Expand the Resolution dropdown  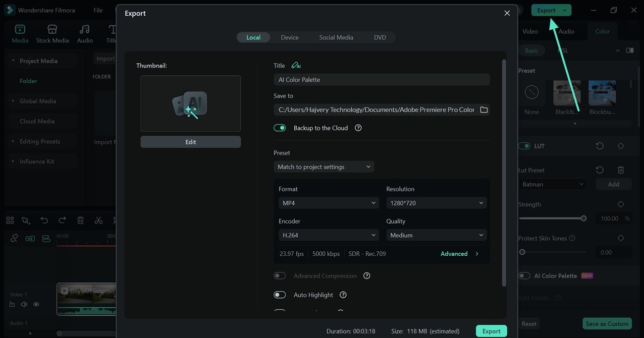[436, 203]
